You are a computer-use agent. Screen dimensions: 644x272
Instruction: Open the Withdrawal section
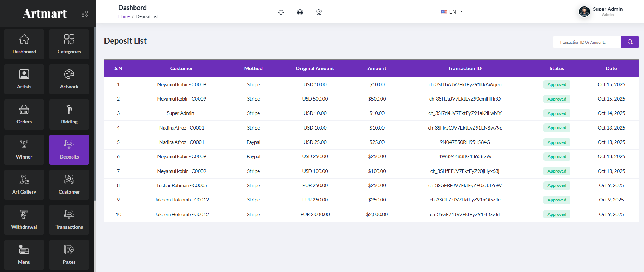[24, 220]
